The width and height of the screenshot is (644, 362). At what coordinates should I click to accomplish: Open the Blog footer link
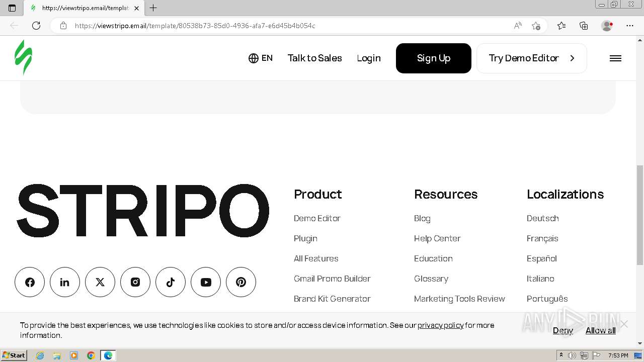coord(422,218)
